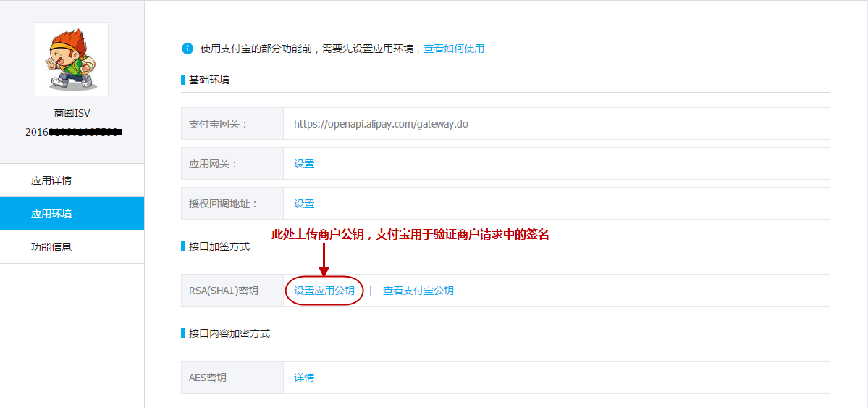Click the 接口内容加密方式 section heading
This screenshot has height=408, width=868.
point(229,333)
